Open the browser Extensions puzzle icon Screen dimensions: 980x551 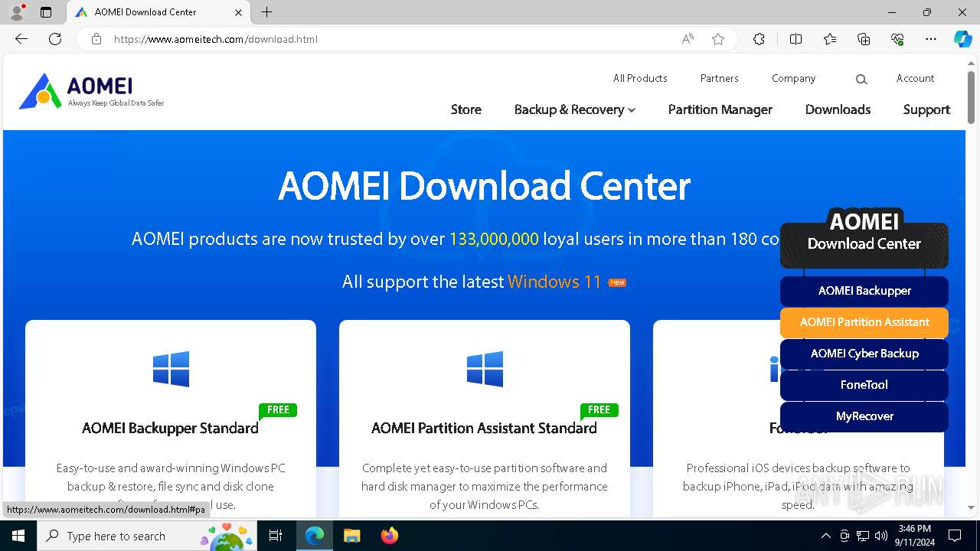point(759,39)
